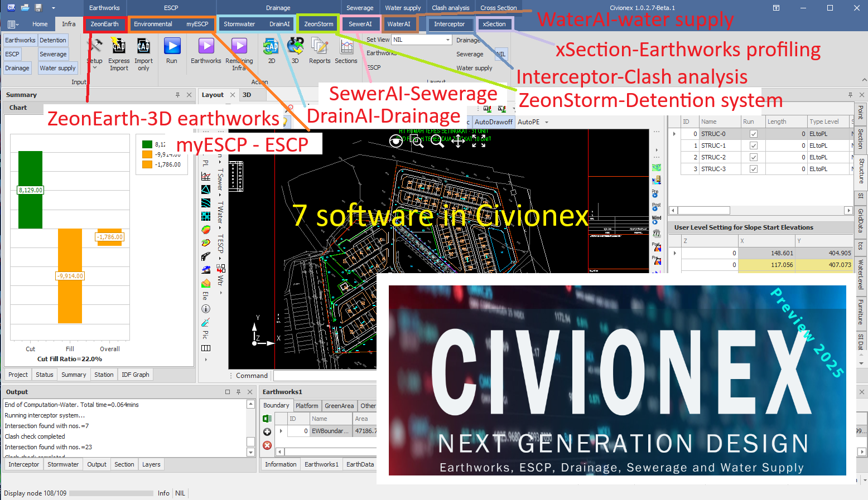
Task: Click the eye view icon in canvas
Action: click(x=396, y=142)
